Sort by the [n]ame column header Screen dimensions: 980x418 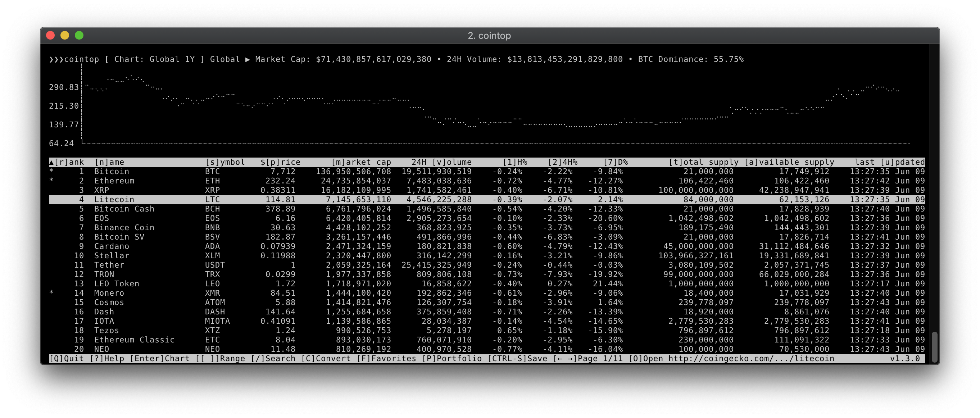[x=109, y=162]
